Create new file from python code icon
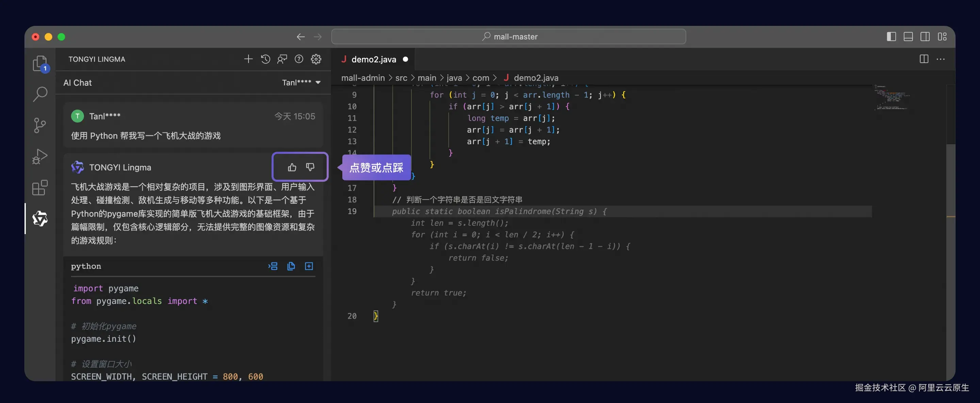Screen dimensions: 980x403 pos(309,266)
